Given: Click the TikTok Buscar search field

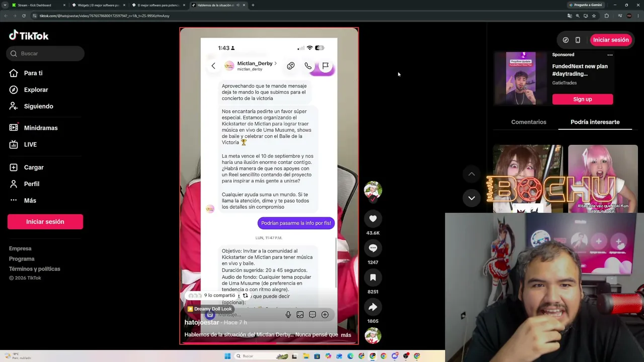Looking at the screenshot, I should click(45, 53).
